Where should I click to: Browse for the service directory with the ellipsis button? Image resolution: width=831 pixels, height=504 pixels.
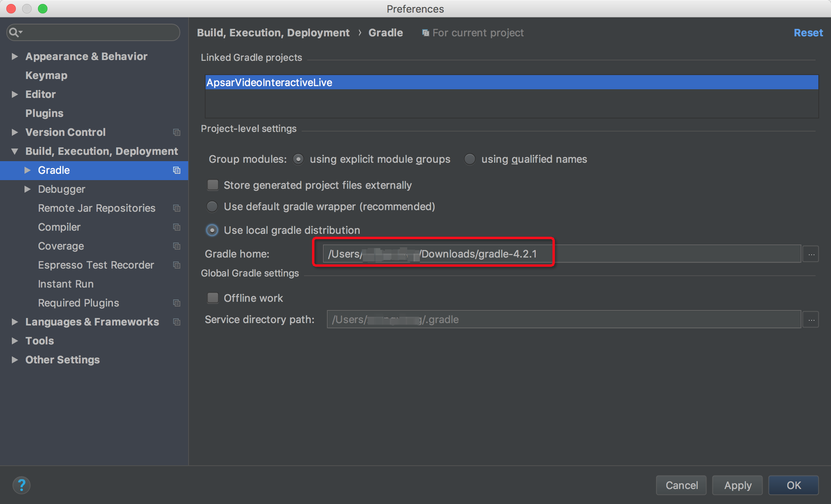coord(811,320)
